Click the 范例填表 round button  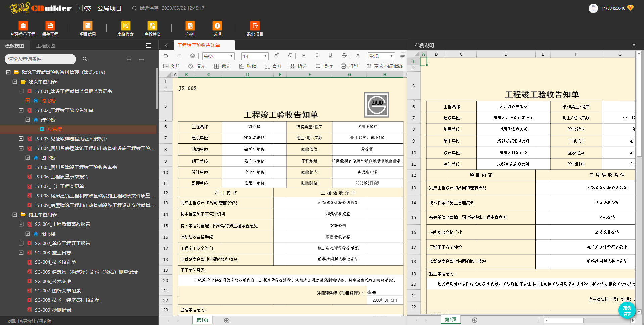[627, 311]
